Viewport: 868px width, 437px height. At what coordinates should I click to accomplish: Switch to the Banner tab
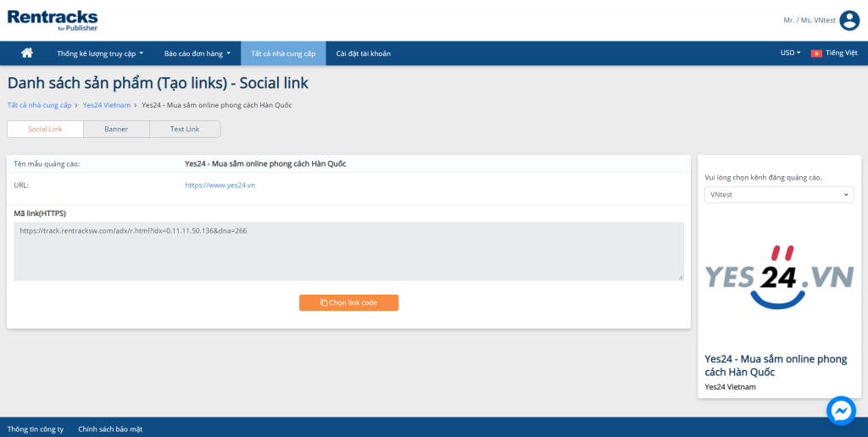[x=116, y=129]
